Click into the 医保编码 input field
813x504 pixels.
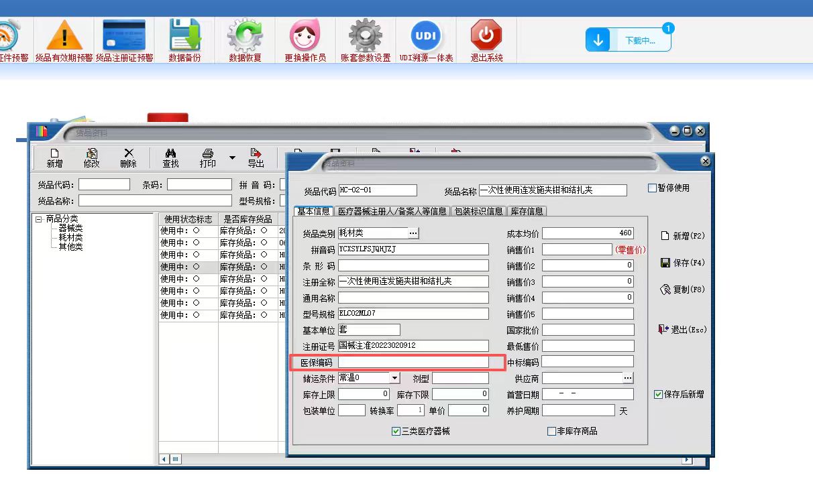click(413, 362)
